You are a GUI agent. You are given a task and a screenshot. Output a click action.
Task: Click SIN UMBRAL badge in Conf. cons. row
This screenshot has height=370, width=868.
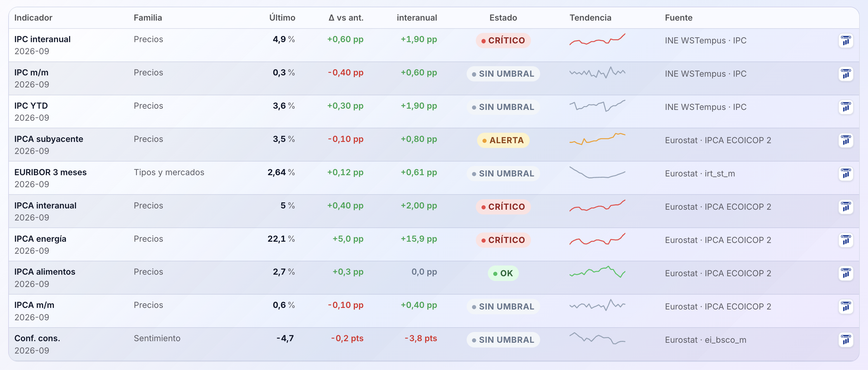(x=503, y=340)
